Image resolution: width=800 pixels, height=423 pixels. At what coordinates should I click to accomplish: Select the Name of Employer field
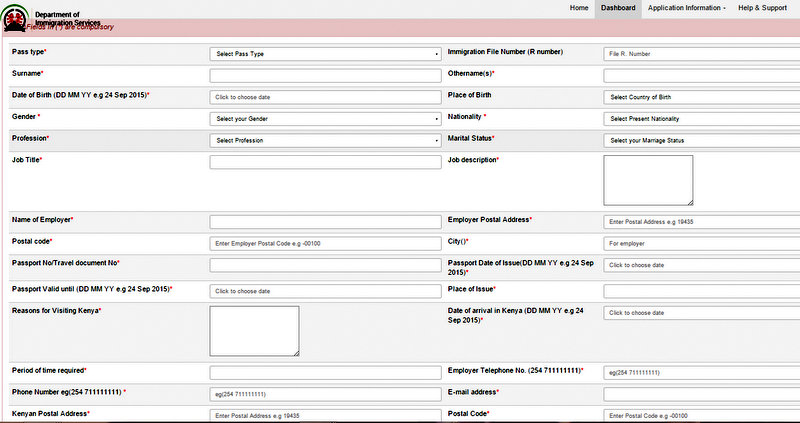pos(325,221)
